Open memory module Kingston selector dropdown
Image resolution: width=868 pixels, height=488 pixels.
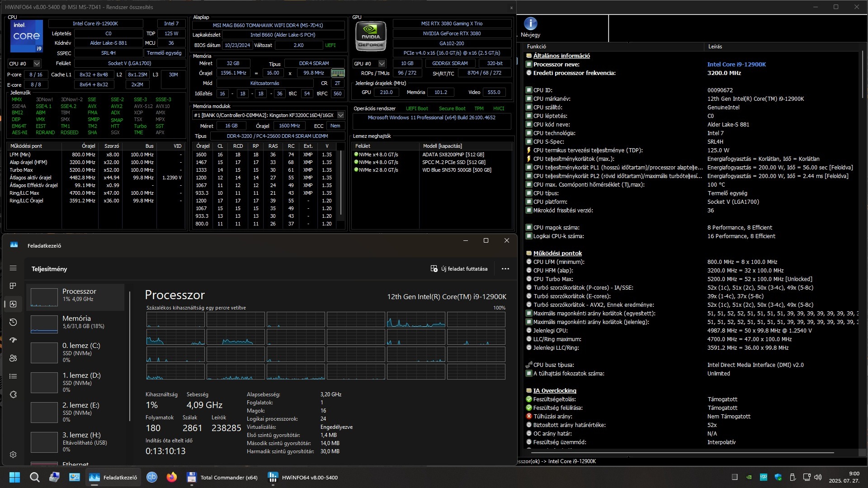coord(341,115)
